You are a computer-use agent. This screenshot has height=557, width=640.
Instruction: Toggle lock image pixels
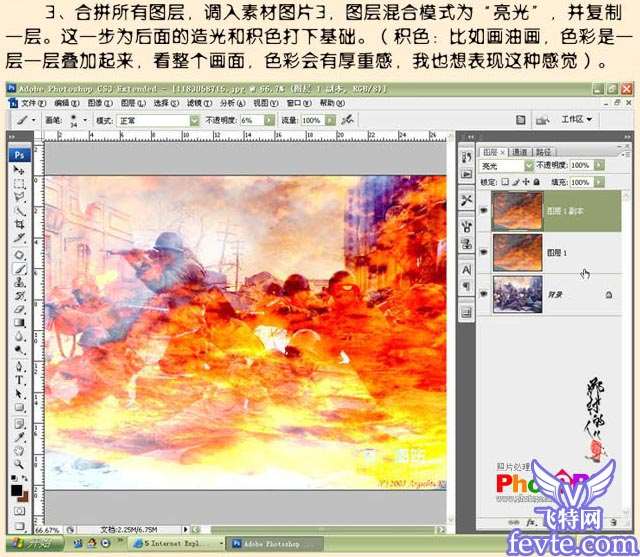pos(516,182)
